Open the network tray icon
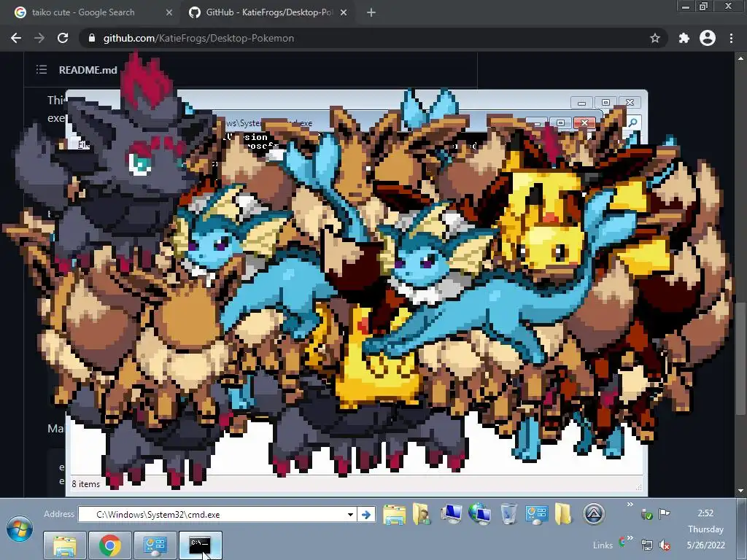Screen dimensions: 747x560 pos(646,545)
